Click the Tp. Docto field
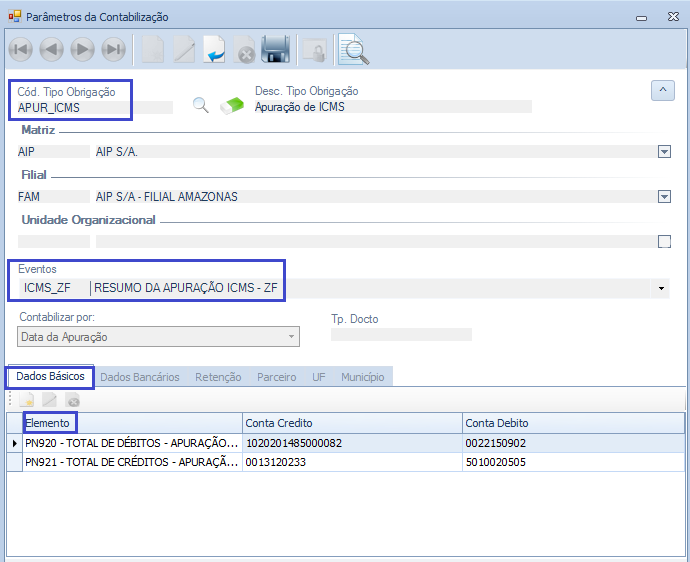 tap(401, 334)
